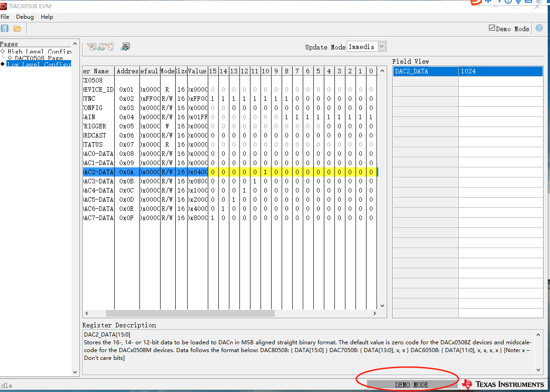The image size is (550, 392).
Task: Toggle bit 0 of the DAC0-DATA register
Action: 371,154
